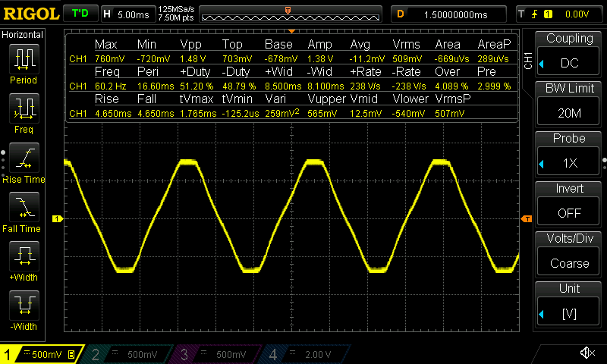Click the Top value 703mV
This screenshot has width=607, height=364.
pyautogui.click(x=237, y=59)
